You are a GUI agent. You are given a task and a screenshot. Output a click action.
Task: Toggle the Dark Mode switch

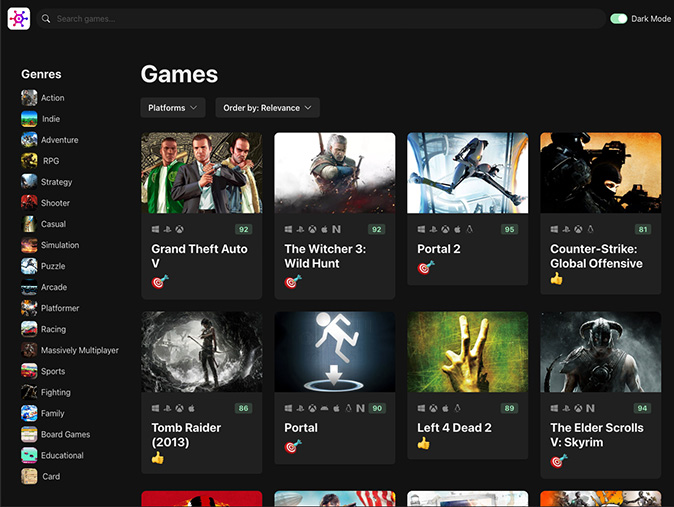619,19
